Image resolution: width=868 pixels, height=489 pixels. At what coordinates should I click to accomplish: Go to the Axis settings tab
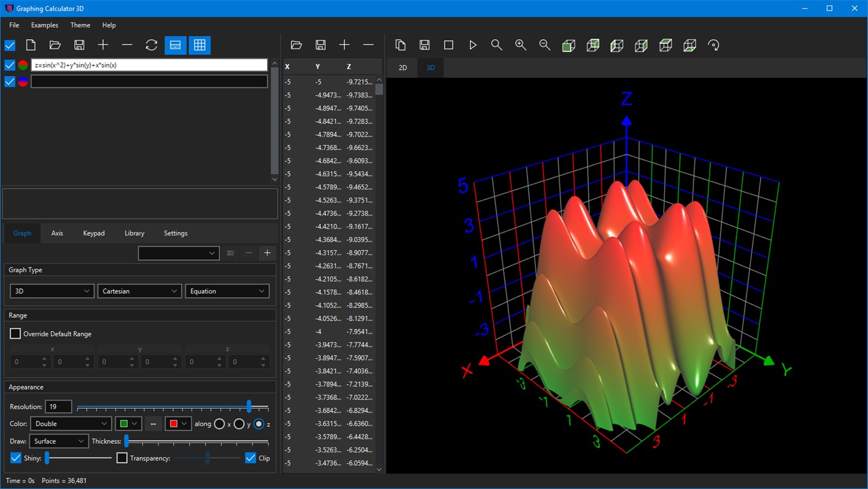[x=57, y=233]
